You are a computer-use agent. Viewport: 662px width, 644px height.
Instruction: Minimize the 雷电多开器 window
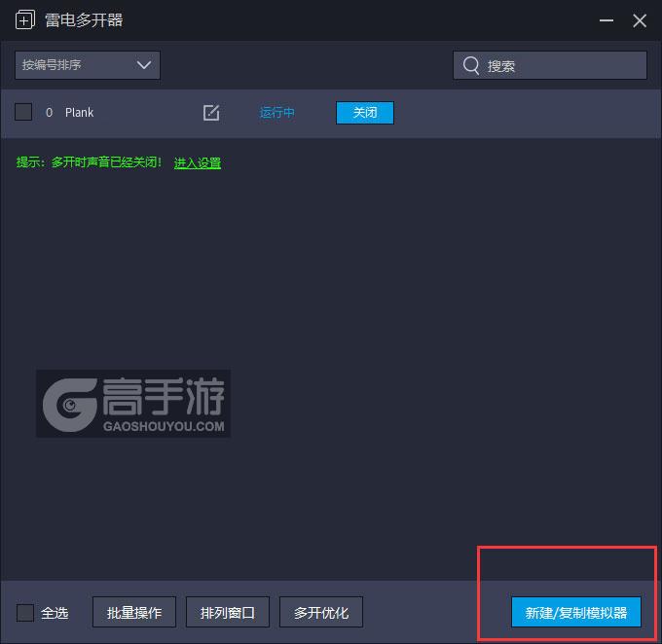point(607,20)
